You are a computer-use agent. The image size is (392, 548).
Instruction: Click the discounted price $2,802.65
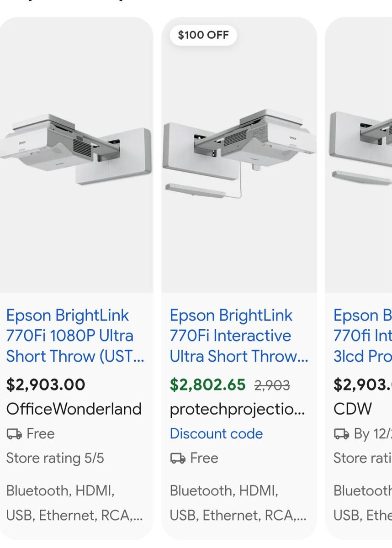coord(207,384)
